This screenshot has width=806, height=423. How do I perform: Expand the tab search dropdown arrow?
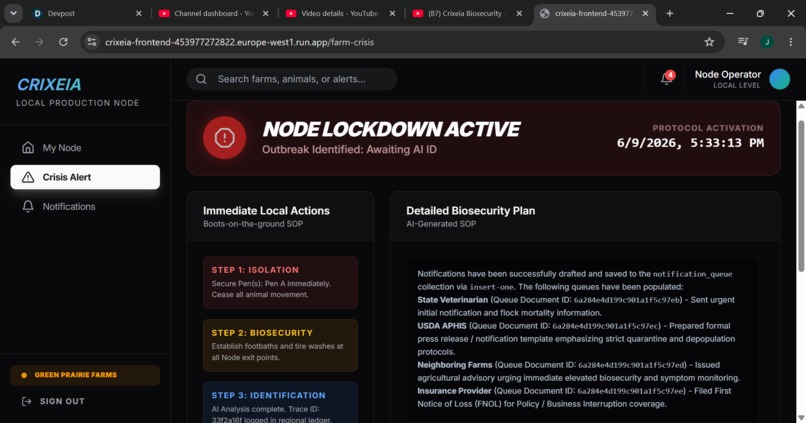coord(13,14)
